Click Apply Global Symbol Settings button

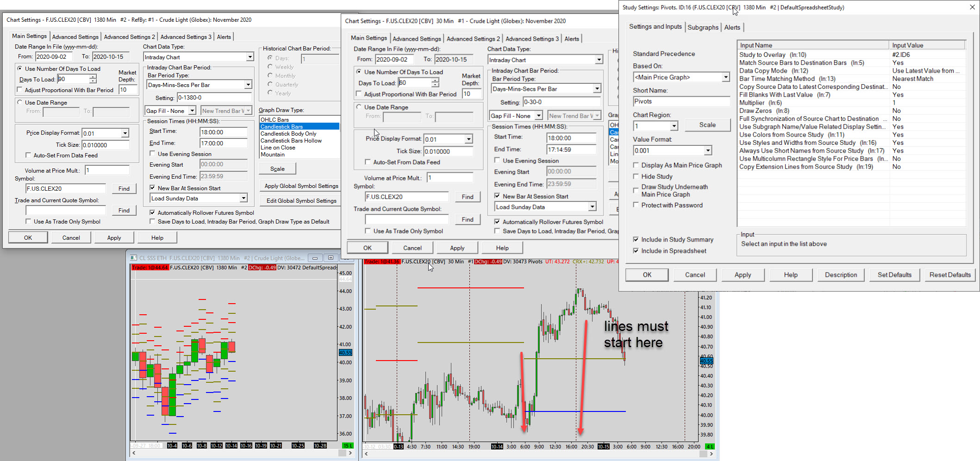click(x=301, y=186)
